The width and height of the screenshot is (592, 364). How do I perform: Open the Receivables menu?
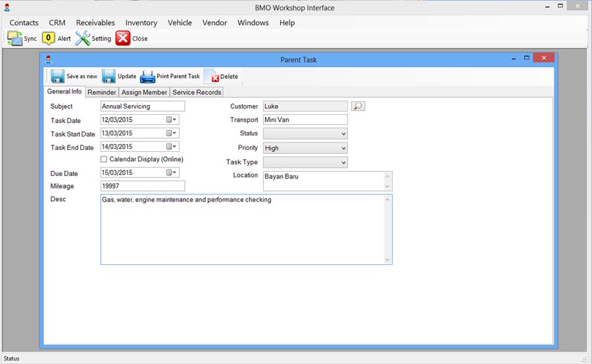(95, 22)
